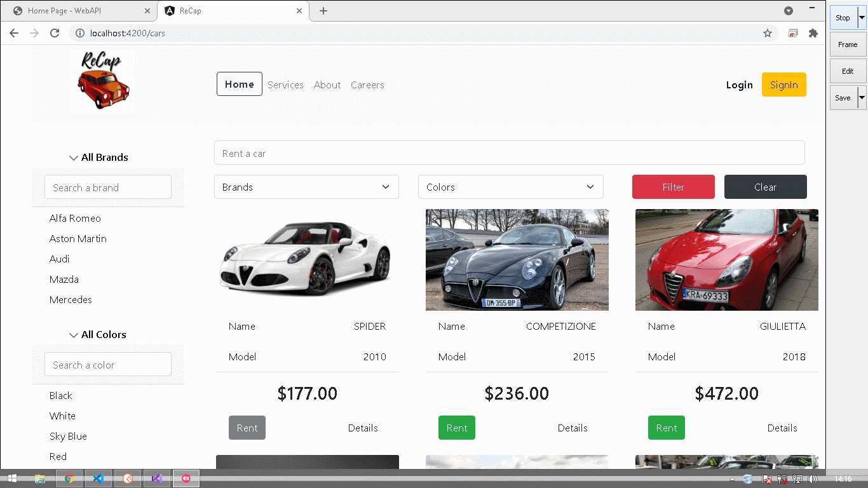Click the taskbar clock showing 14:16
Screen dimensions: 868x488
click(x=843, y=479)
